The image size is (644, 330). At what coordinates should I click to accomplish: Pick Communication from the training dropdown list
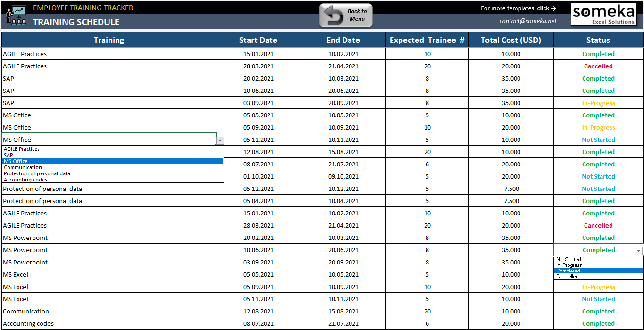tap(112, 167)
